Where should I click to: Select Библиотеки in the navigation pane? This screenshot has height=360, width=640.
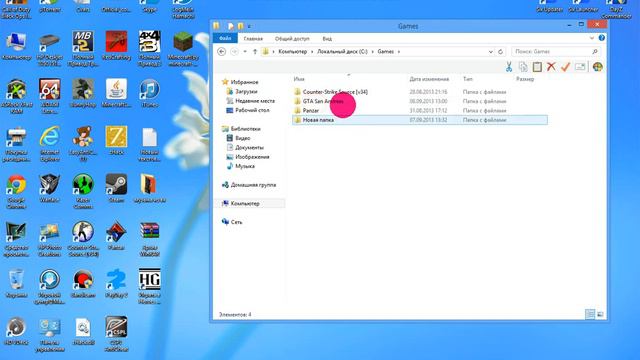pos(245,129)
